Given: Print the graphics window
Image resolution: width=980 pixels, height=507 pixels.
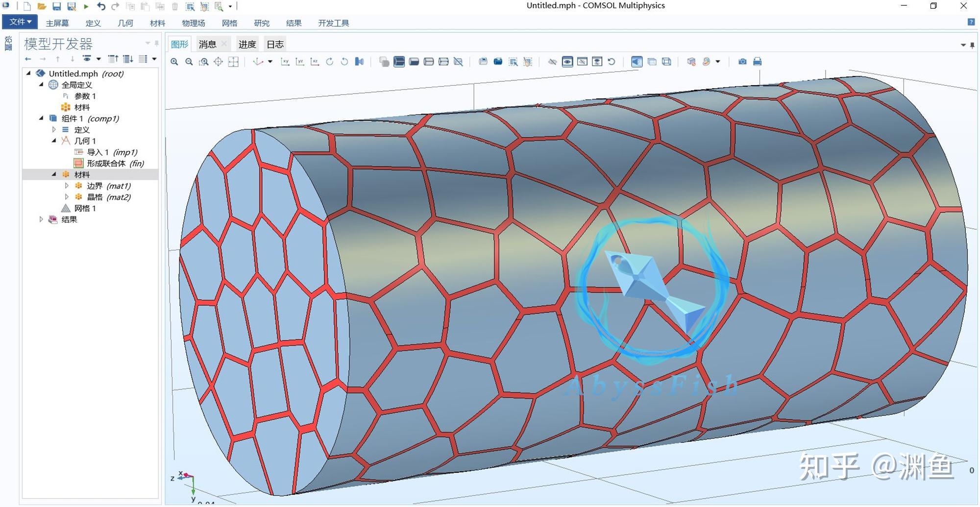Looking at the screenshot, I should [x=758, y=62].
